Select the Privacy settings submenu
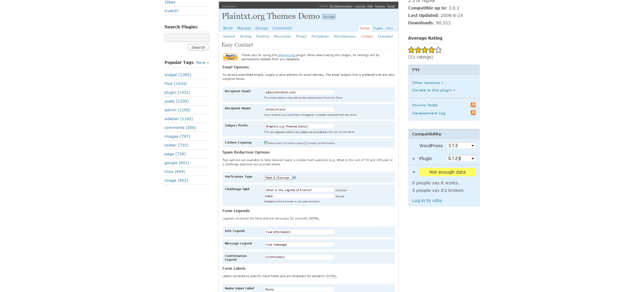Viewport: 644px width, 292px height. click(301, 36)
